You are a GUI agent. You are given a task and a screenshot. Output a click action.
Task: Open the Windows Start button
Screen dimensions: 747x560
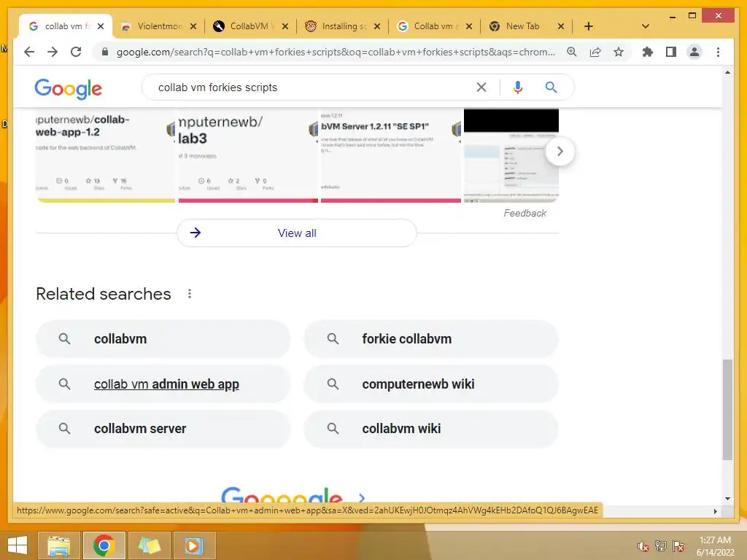click(x=18, y=545)
